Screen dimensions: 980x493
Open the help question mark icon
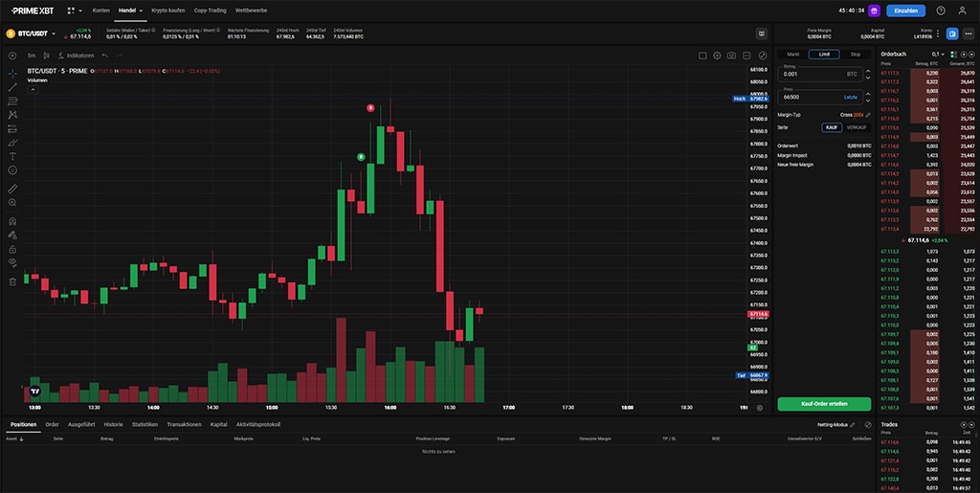(941, 11)
